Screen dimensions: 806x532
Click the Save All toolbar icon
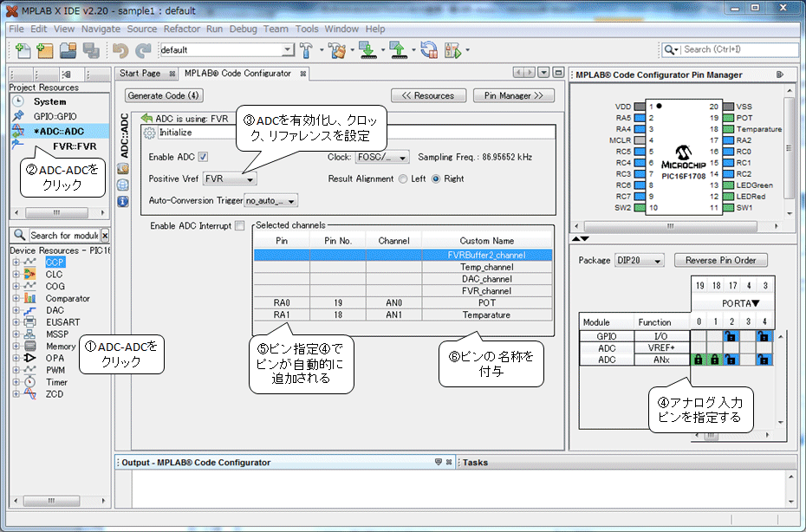coord(91,50)
